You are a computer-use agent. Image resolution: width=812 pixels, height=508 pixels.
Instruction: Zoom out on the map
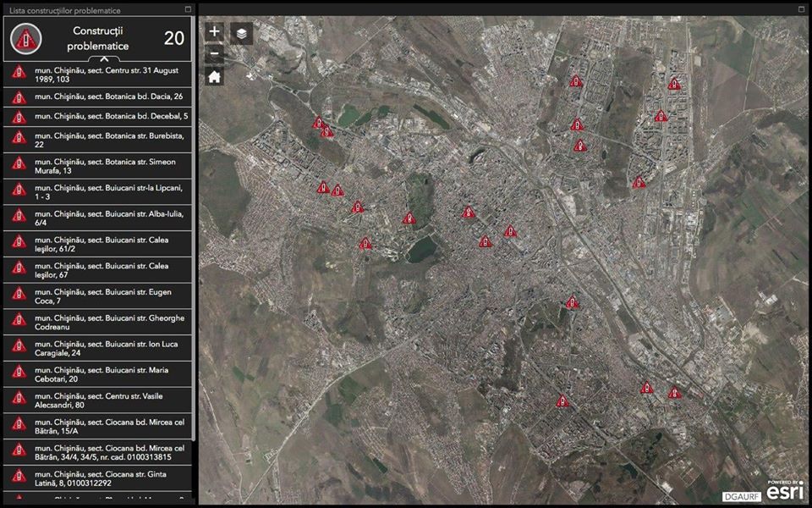[215, 53]
